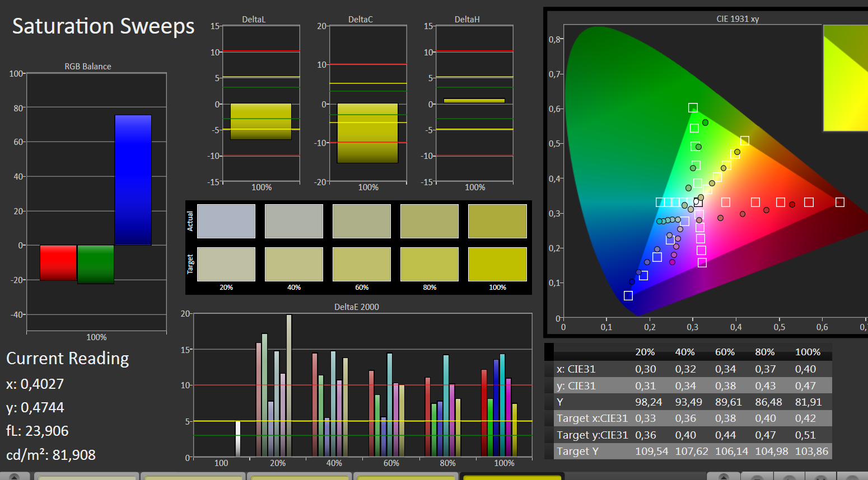Click the yellow zoomed inset on the CIE diagram

[846, 78]
